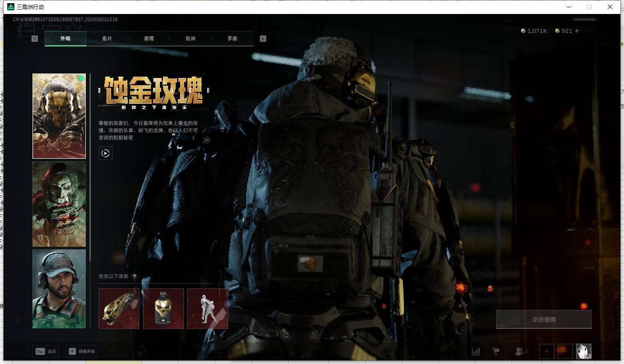The height and width of the screenshot is (364, 624).
Task: Switch to the 处决 tab
Action: point(191,38)
